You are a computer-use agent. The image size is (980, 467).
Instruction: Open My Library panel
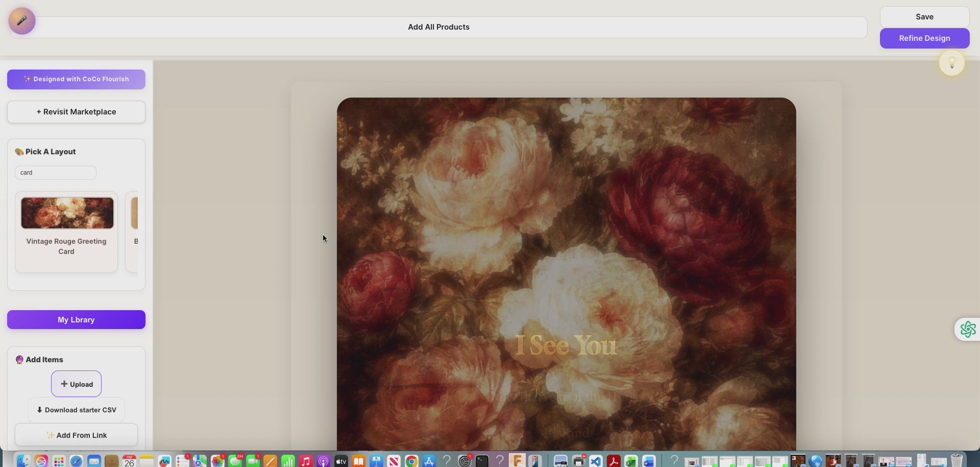click(76, 320)
